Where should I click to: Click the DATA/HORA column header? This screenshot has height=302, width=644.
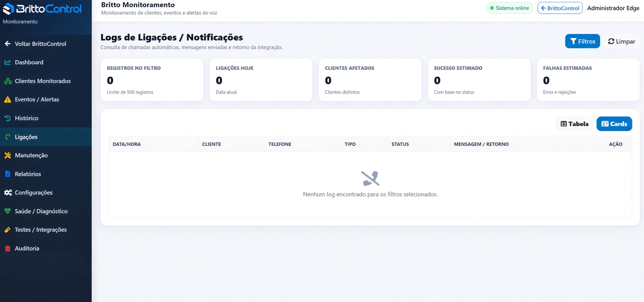click(127, 144)
